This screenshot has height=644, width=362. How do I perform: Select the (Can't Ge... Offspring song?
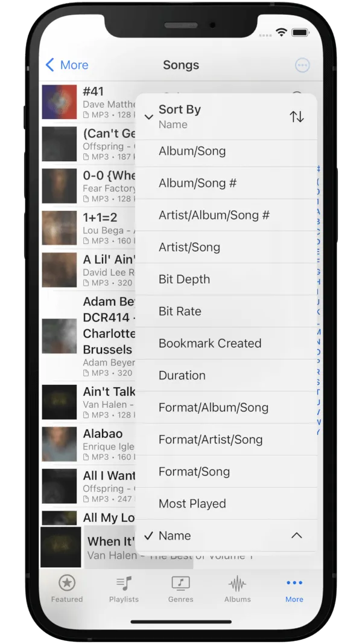pos(109,144)
